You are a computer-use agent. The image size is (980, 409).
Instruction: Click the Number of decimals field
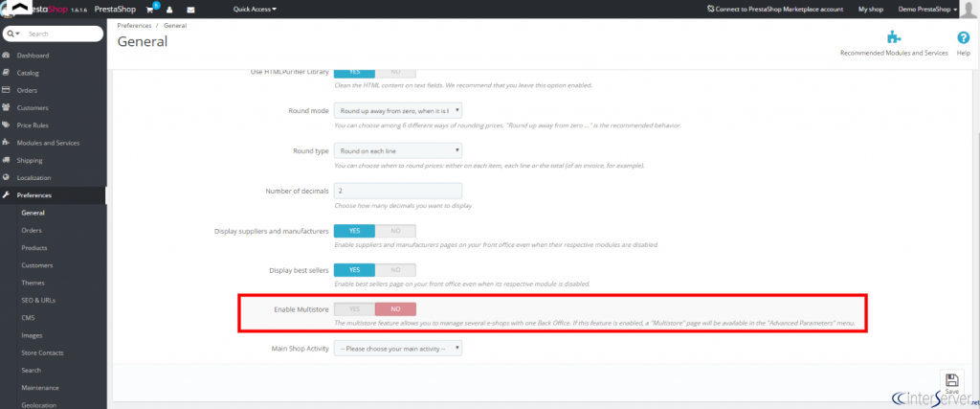tap(398, 190)
